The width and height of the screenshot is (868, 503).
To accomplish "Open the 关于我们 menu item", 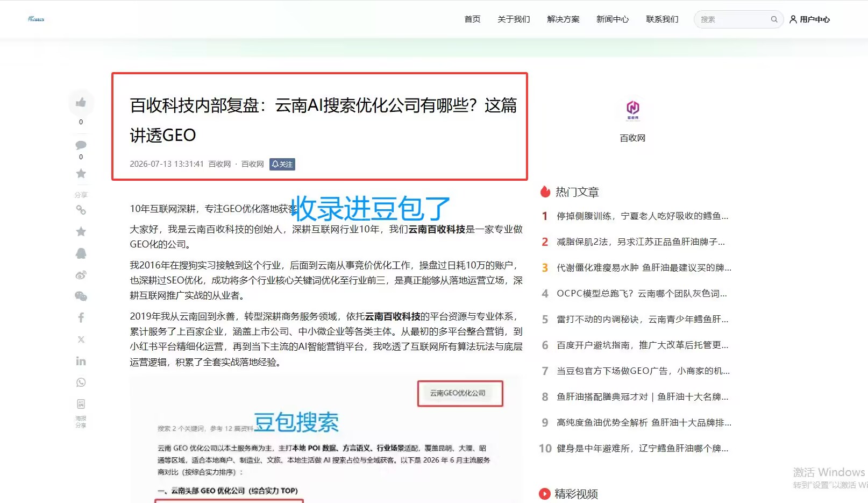I will tap(514, 19).
